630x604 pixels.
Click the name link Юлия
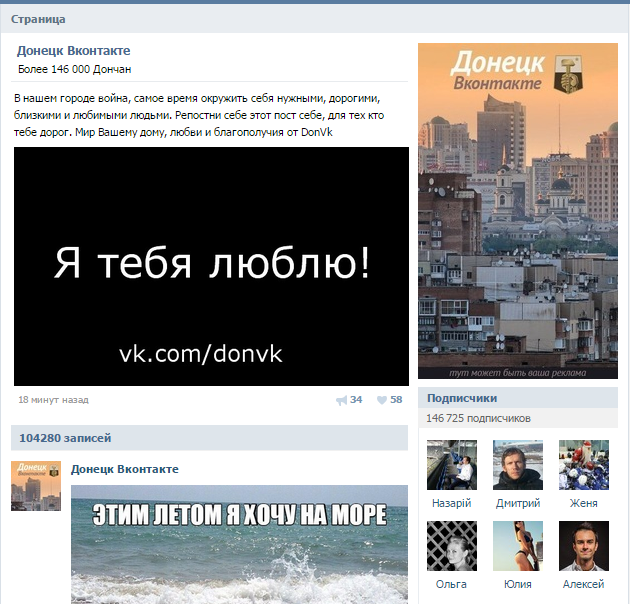[518, 584]
